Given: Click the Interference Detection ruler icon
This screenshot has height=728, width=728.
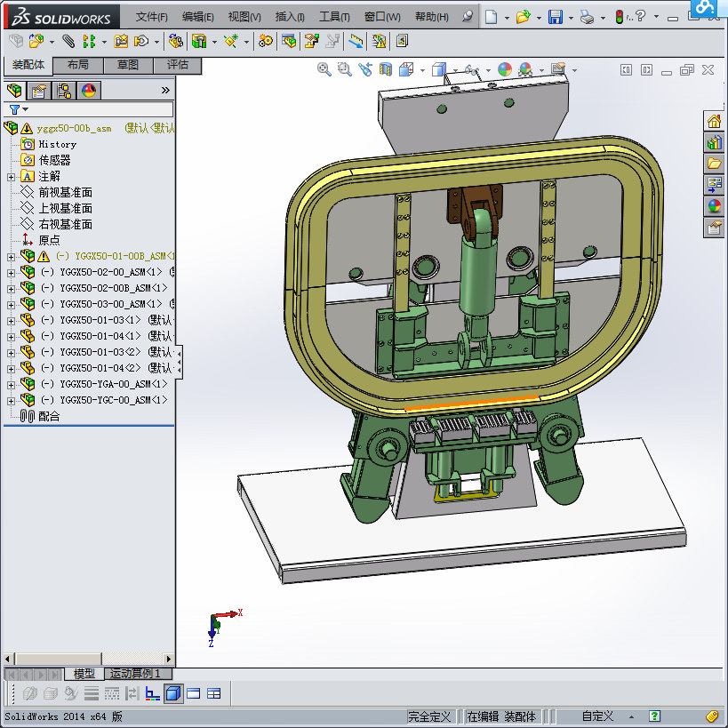Looking at the screenshot, I should [356, 41].
